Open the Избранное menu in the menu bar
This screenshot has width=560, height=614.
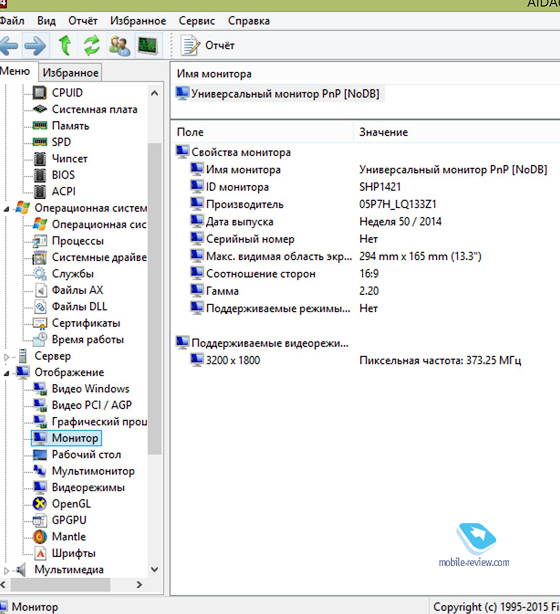(138, 21)
